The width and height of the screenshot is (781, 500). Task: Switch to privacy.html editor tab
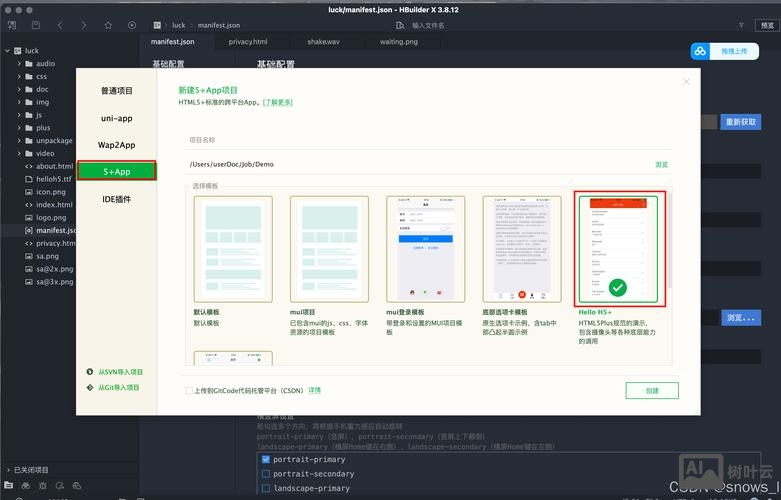click(x=248, y=42)
